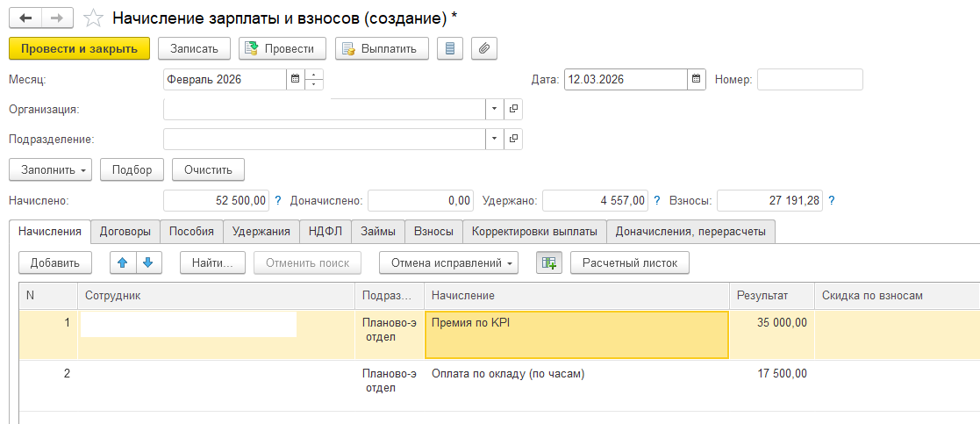Image resolution: width=980 pixels, height=424 pixels.
Task: Switch to the НДФЛ tab
Action: click(x=325, y=232)
